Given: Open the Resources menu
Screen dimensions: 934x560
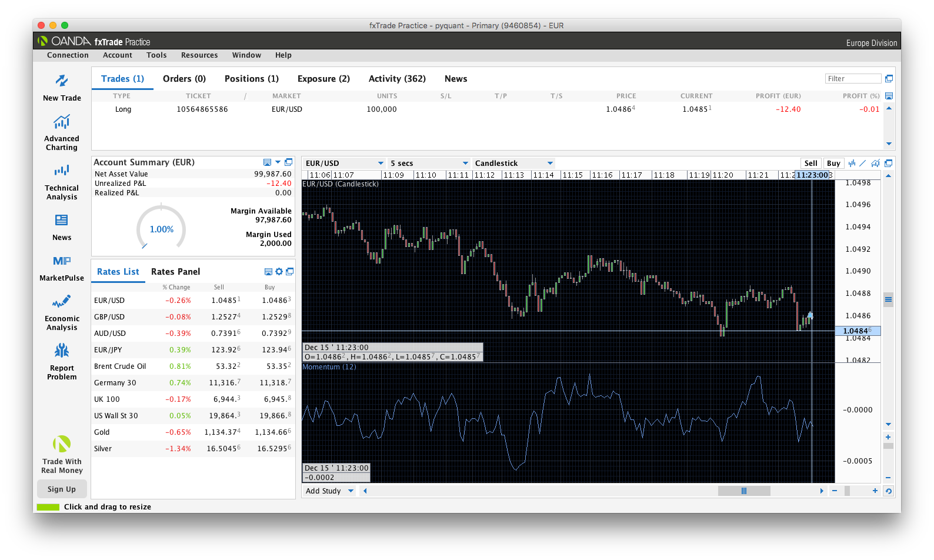Looking at the screenshot, I should (x=199, y=55).
